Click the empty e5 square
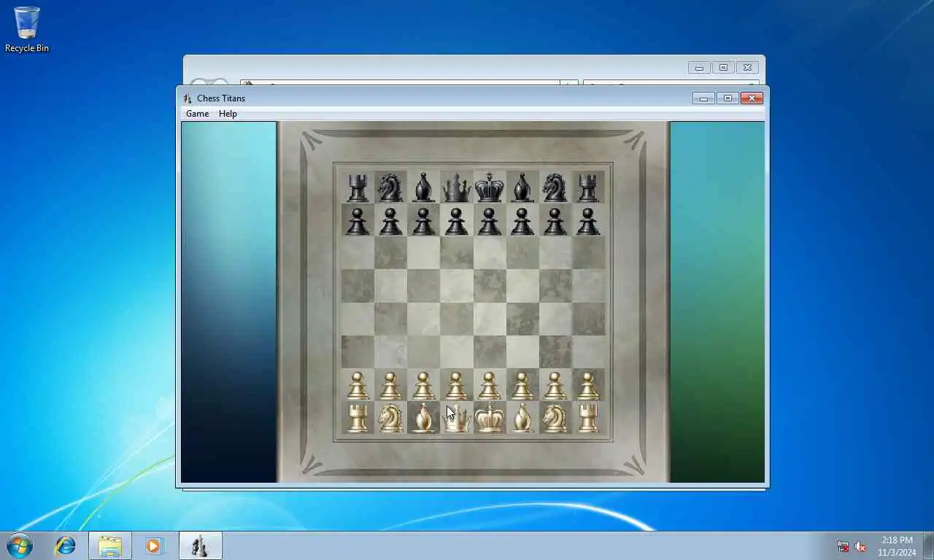The width and height of the screenshot is (934, 560). coord(490,287)
